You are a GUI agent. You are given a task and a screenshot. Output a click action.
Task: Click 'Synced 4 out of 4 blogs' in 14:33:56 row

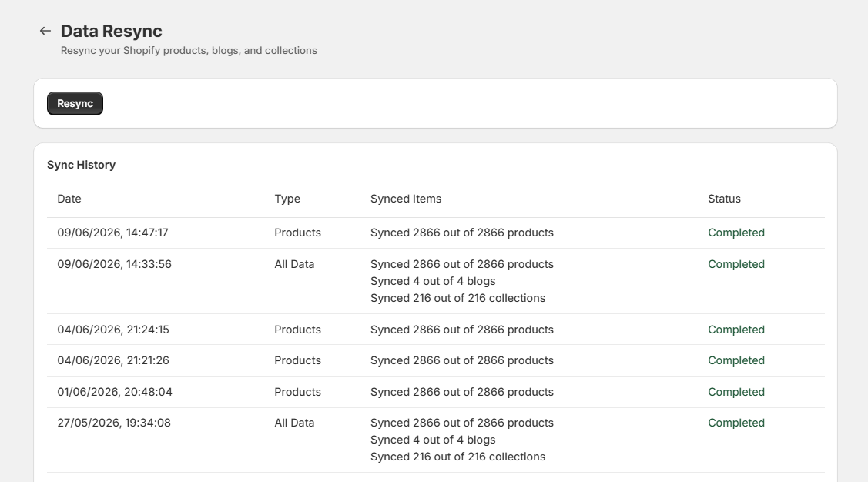click(433, 281)
